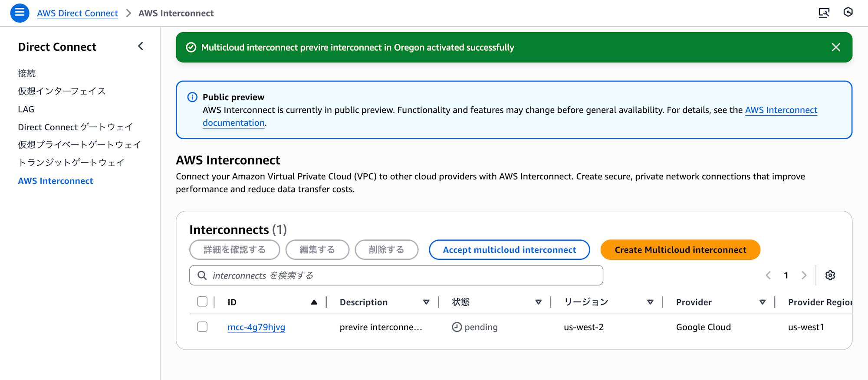
Task: Click Accept multicloud interconnect button
Action: pyautogui.click(x=509, y=250)
